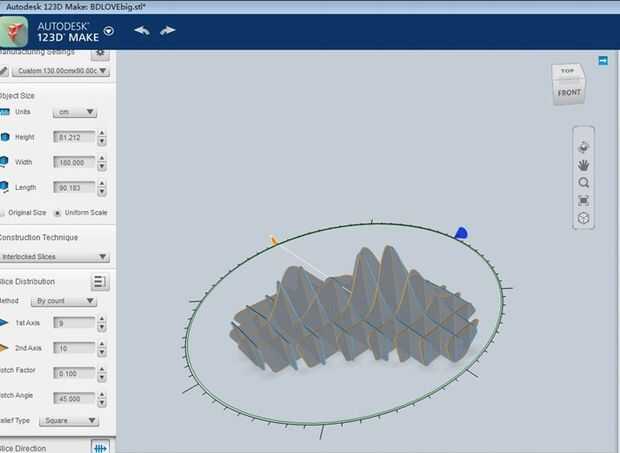Decrease 2nd Axis count stepper down
Screen dimensions: 620x453
click(102, 353)
